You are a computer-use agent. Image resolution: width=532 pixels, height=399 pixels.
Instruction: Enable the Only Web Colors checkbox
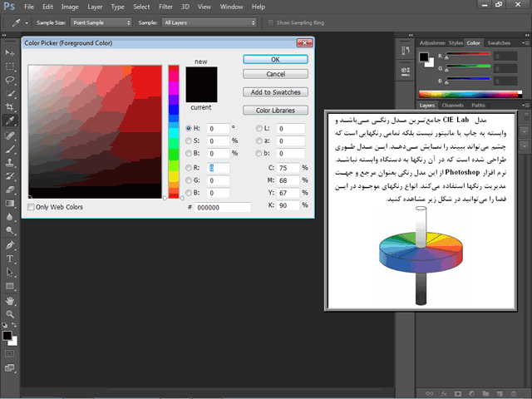click(x=32, y=207)
